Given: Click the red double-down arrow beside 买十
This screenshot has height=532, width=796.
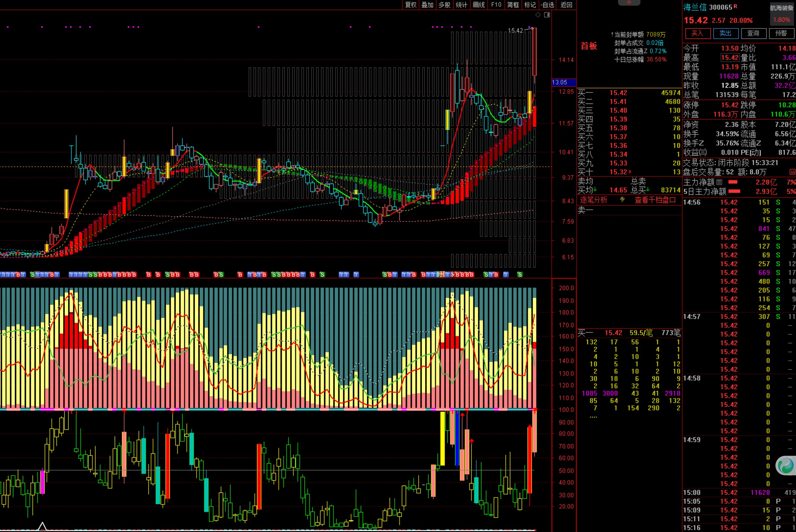Looking at the screenshot, I should click(x=630, y=172).
